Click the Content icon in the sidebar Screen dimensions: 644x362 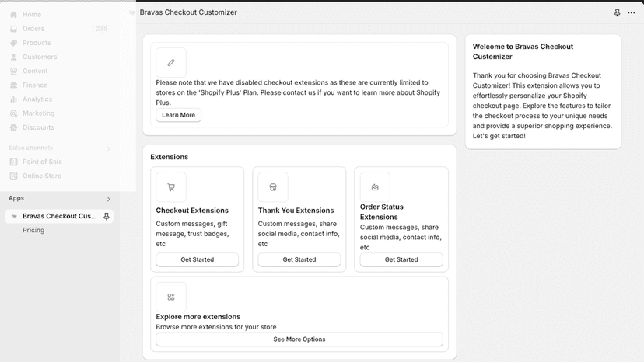(13, 71)
